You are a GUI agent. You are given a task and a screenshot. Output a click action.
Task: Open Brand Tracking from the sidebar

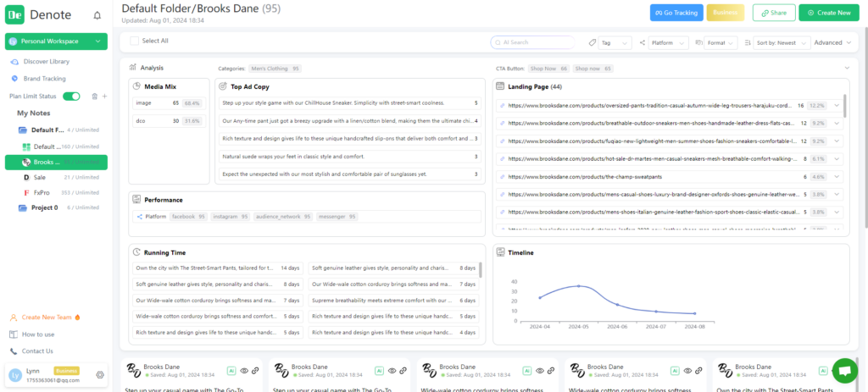coord(44,79)
